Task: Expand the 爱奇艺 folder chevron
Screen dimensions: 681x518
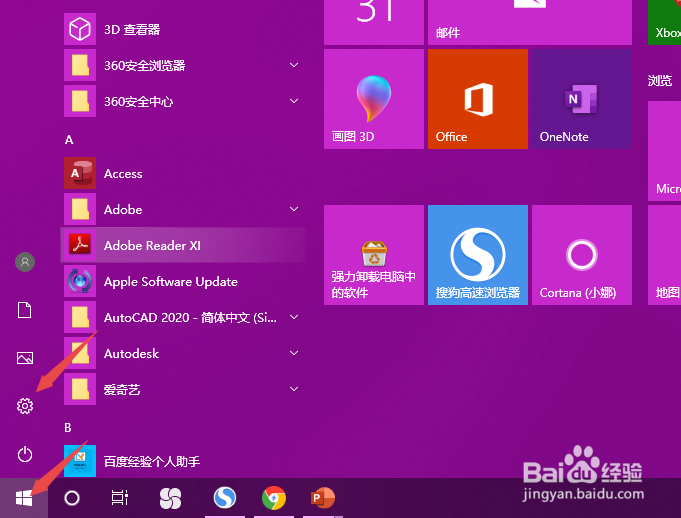Action: [294, 389]
